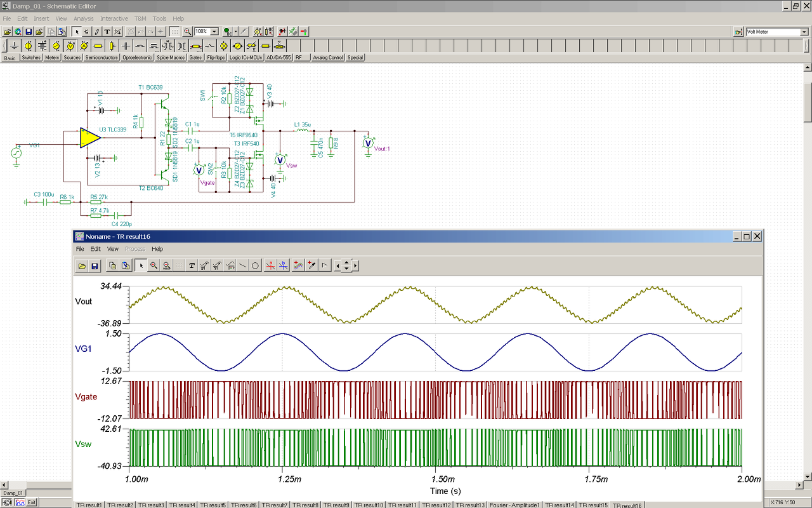Click the cursor A marker tool
The image size is (812, 508).
click(270, 266)
